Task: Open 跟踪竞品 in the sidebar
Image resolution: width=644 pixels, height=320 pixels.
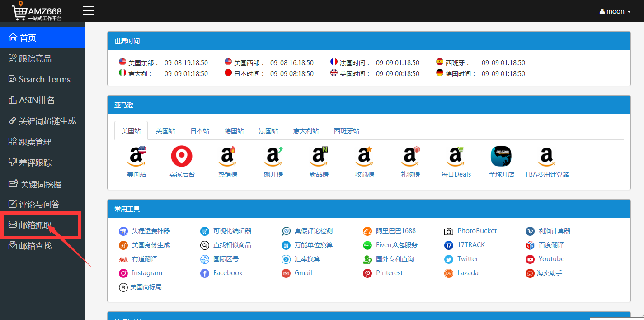Action: pyautogui.click(x=42, y=58)
